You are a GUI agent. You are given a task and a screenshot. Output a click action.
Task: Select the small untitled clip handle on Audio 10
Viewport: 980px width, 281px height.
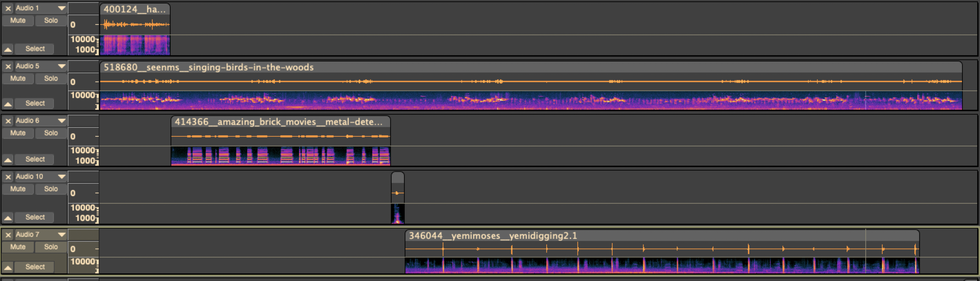coord(397,177)
